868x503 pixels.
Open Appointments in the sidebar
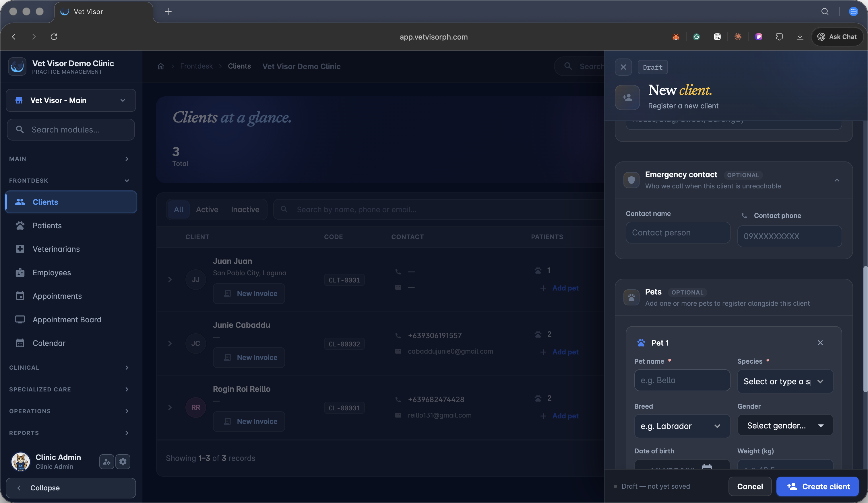click(x=71, y=296)
